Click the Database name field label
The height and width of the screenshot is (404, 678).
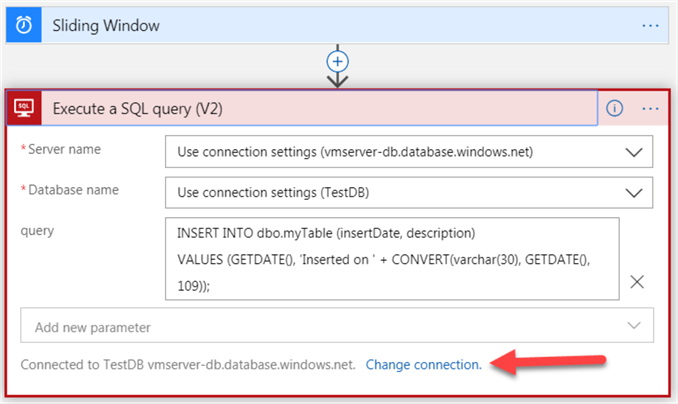tap(73, 190)
